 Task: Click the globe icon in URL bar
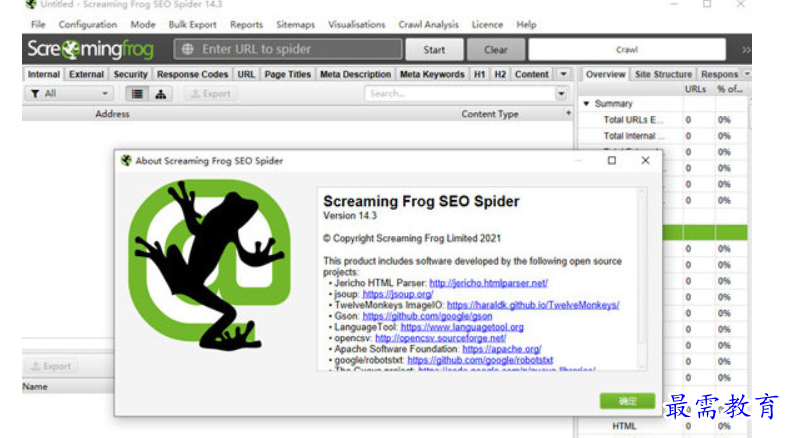click(x=188, y=49)
